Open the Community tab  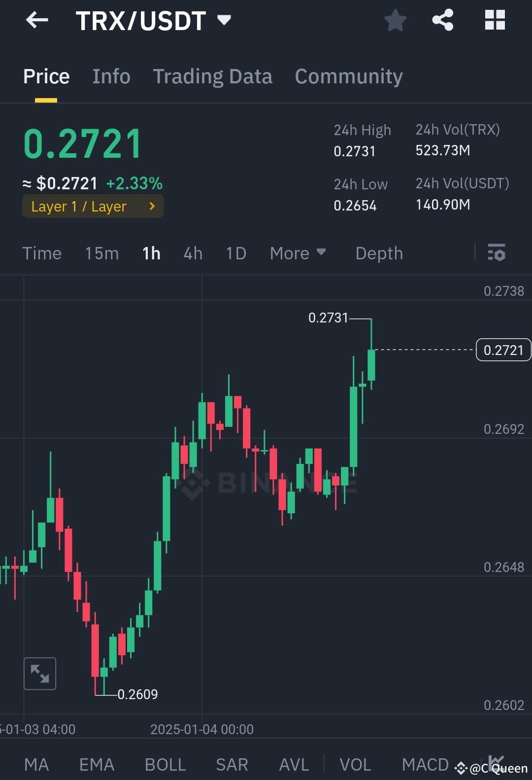(348, 76)
